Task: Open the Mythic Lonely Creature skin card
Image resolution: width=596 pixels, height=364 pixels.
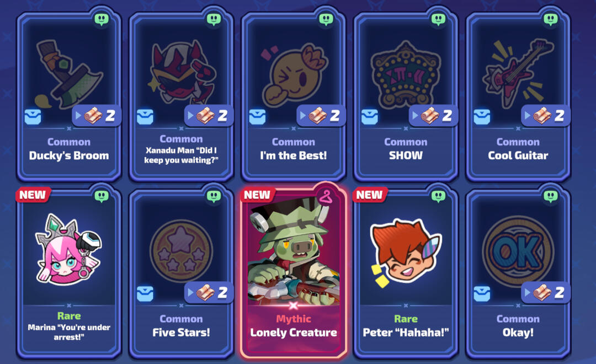Action: coord(294,271)
